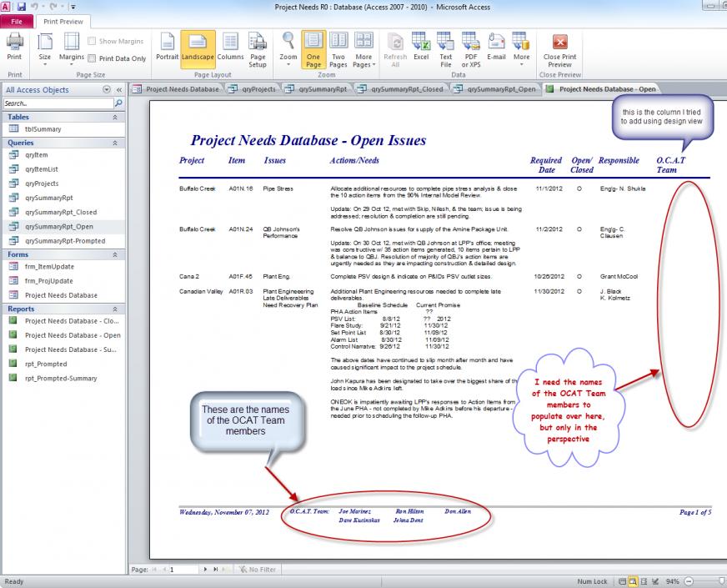Click the navigation pane Search box
The image size is (727, 588).
tap(58, 103)
